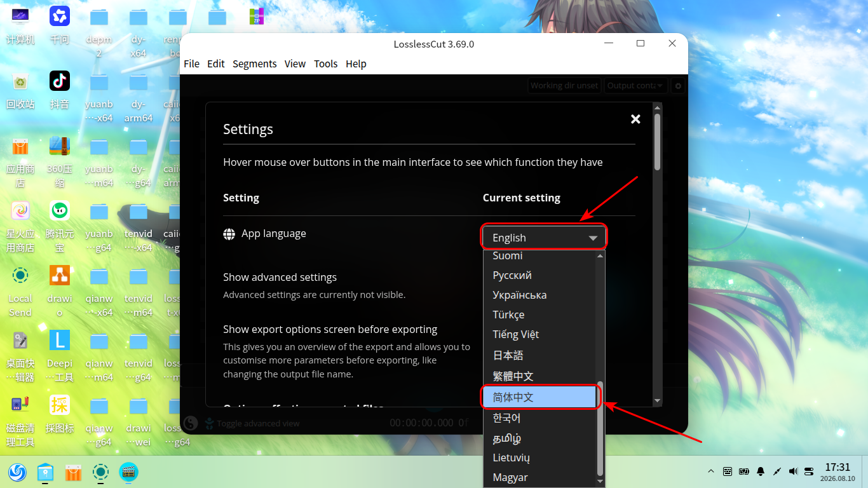Choose Suomi in the language list
Screen dimensions: 868x488
[x=541, y=255]
